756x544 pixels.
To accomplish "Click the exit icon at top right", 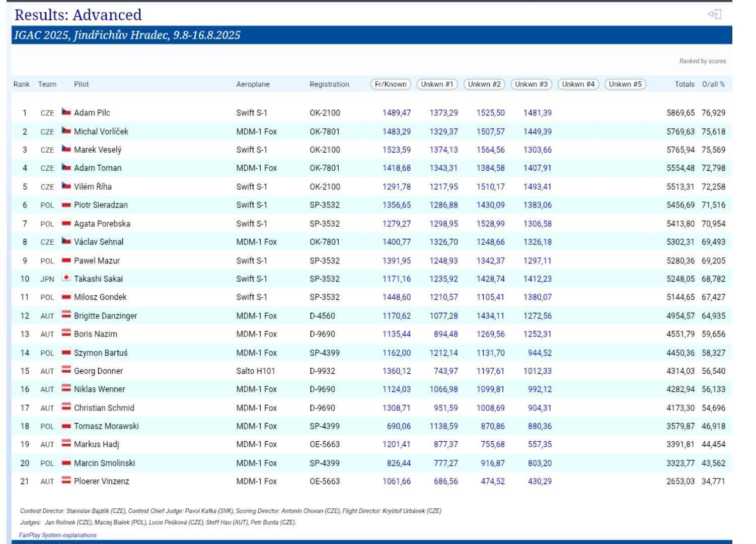I will [715, 14].
